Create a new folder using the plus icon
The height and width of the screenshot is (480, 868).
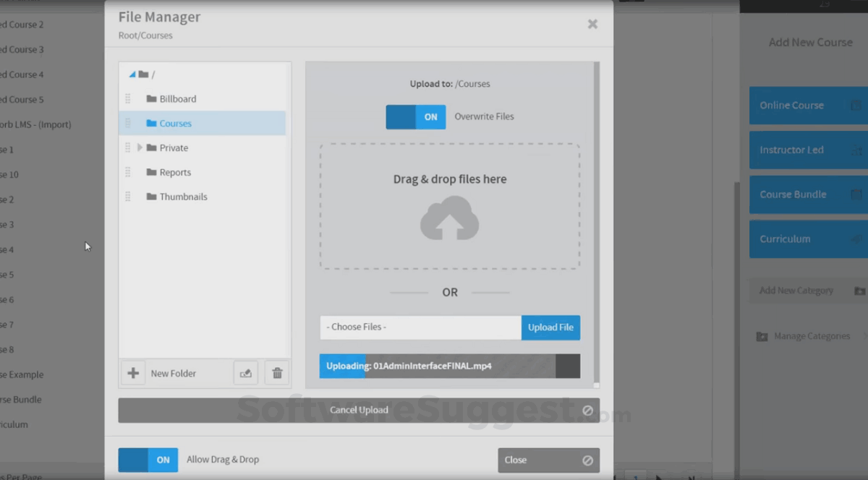(132, 373)
